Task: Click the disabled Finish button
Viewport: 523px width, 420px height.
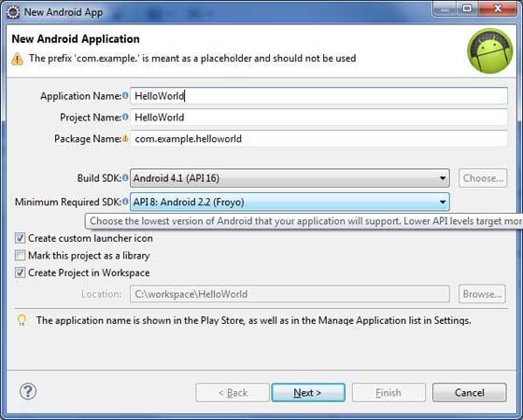Action: tap(389, 392)
